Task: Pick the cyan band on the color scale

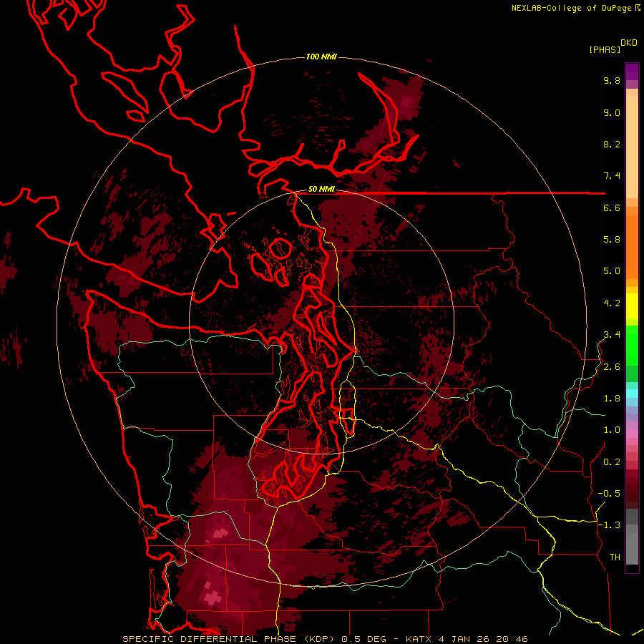Action: [x=632, y=393]
